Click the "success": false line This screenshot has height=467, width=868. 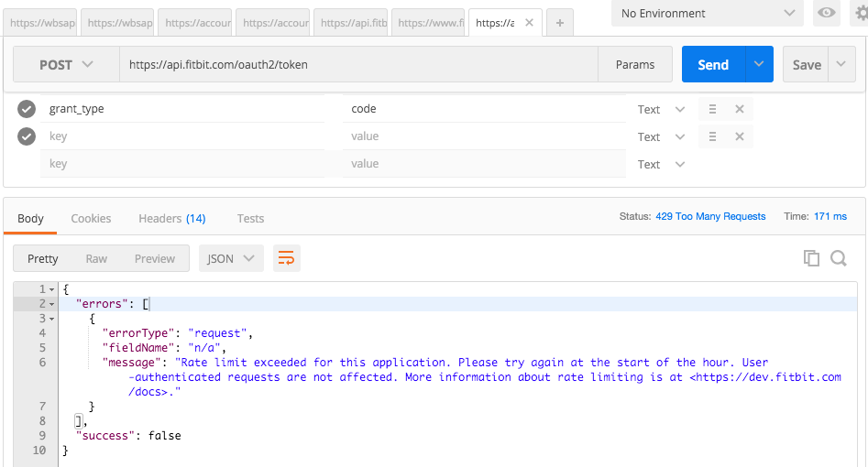[128, 436]
